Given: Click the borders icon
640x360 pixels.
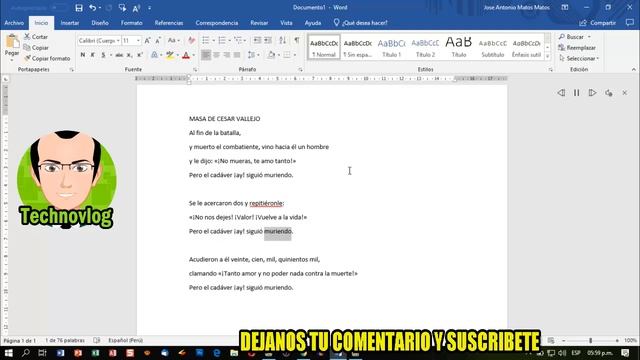Looking at the screenshot, I should 287,55.
